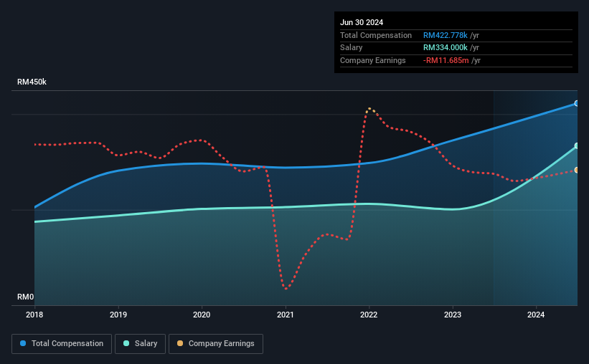Toggle the Total Compensation legend button
This screenshot has width=589, height=364.
(x=62, y=344)
